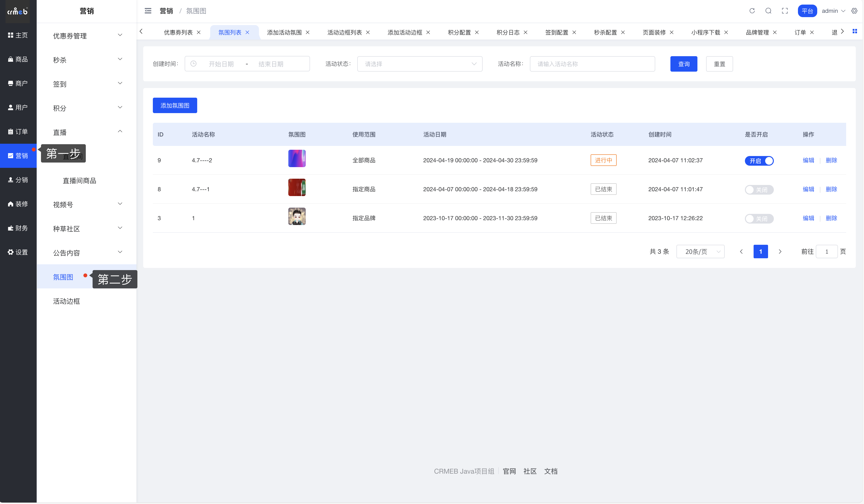Open the search magnifier icon
Image resolution: width=864 pixels, height=504 pixels.
point(768,11)
